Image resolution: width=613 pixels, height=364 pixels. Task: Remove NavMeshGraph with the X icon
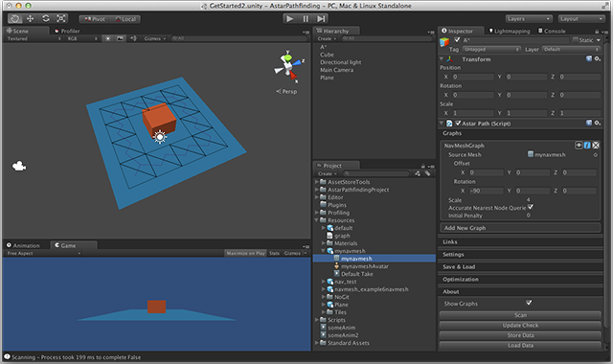pos(596,145)
